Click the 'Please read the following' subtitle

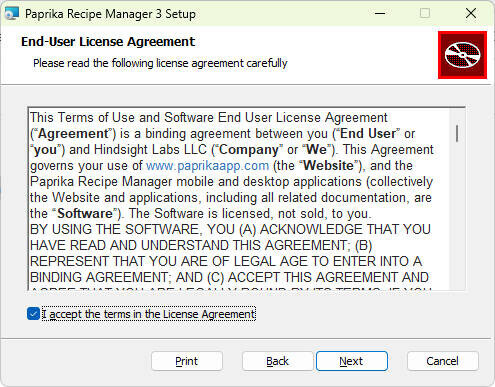(x=160, y=63)
